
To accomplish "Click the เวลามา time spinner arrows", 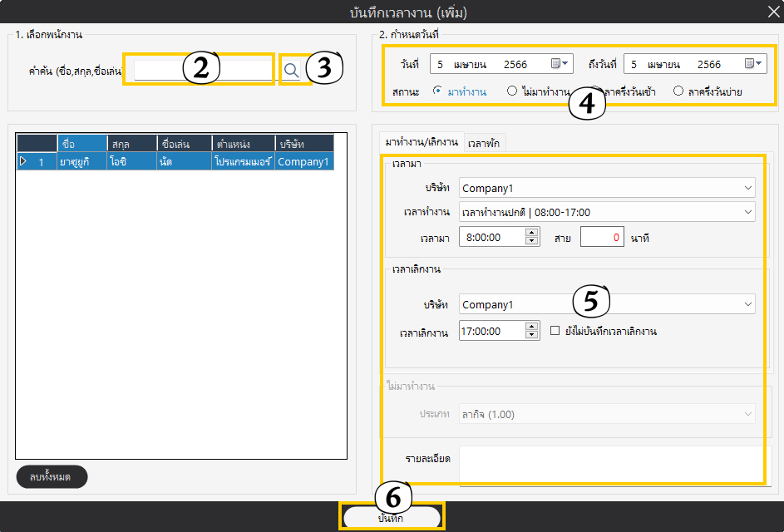I will (x=532, y=238).
